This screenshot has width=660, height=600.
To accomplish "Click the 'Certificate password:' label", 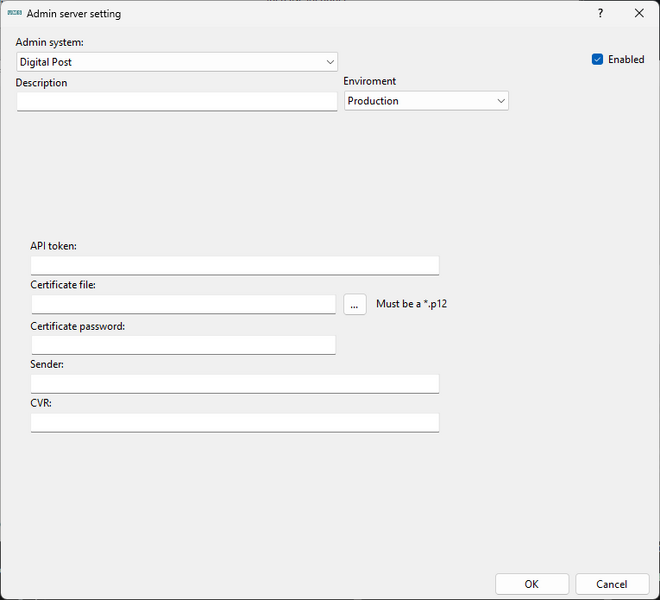I will [x=77, y=326].
